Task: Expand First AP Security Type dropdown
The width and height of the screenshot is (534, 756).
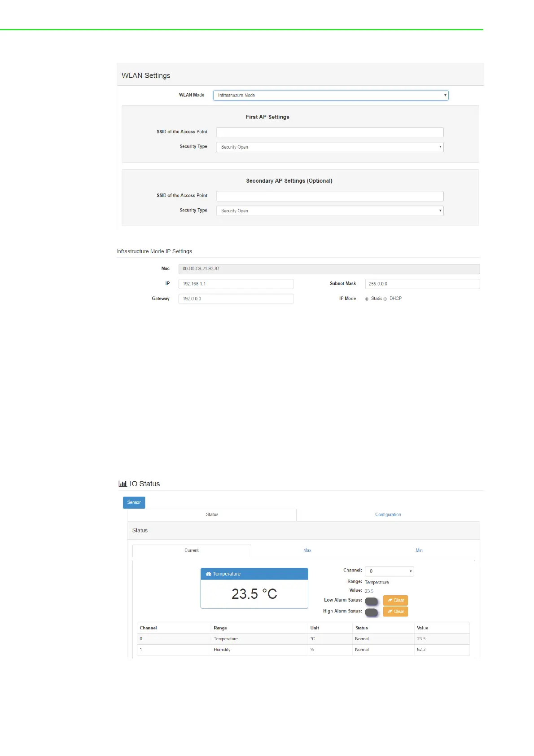Action: coord(329,147)
